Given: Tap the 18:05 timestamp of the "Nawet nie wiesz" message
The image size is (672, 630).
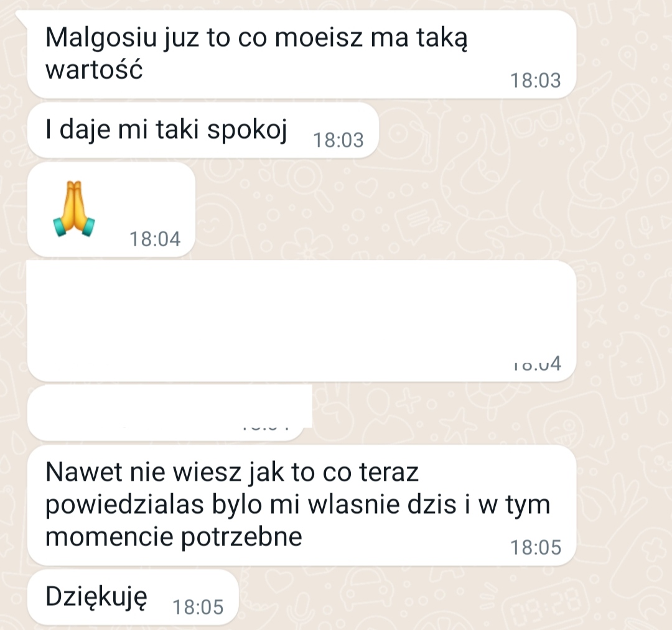Looking at the screenshot, I should point(535,547).
